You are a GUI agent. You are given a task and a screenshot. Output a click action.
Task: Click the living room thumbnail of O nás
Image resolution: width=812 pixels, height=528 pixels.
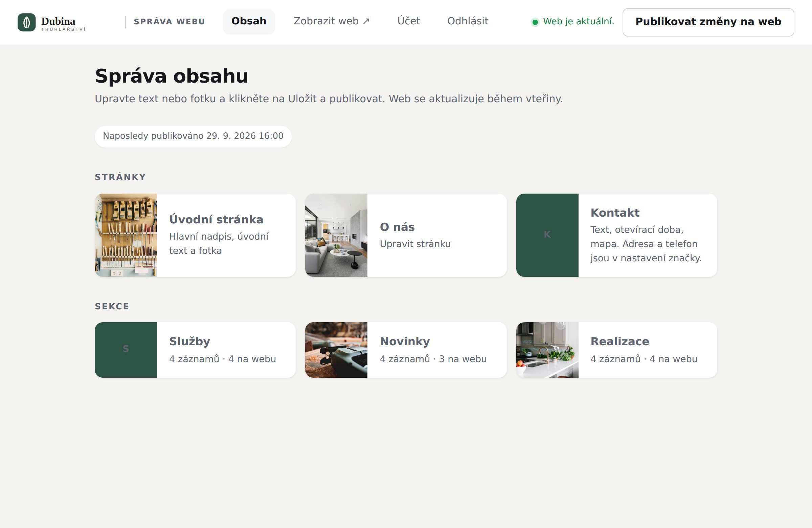pyautogui.click(x=336, y=235)
